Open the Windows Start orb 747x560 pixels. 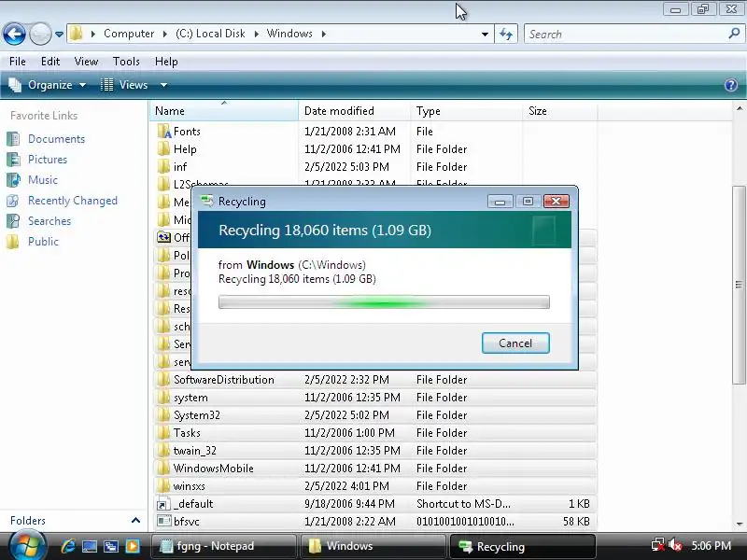coord(28,546)
